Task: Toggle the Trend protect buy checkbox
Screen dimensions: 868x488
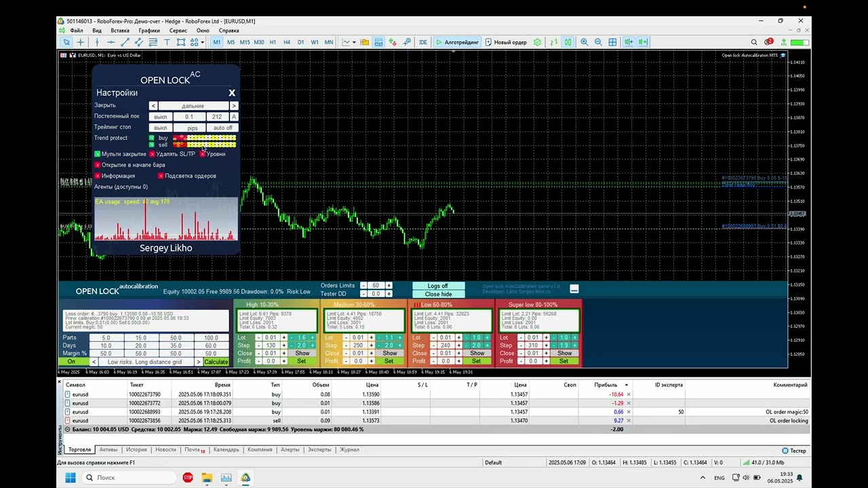Action: [152, 138]
